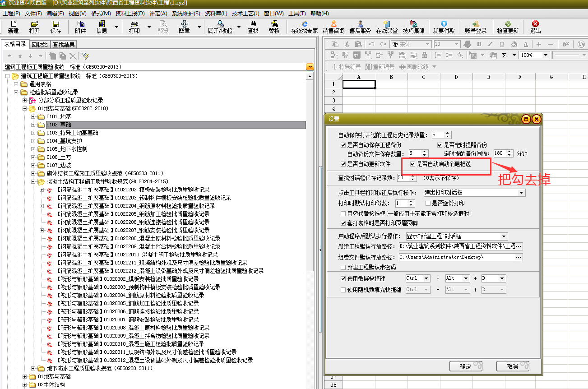Click the Σ sum icon
Screen dimensions: 588x389
point(505,55)
